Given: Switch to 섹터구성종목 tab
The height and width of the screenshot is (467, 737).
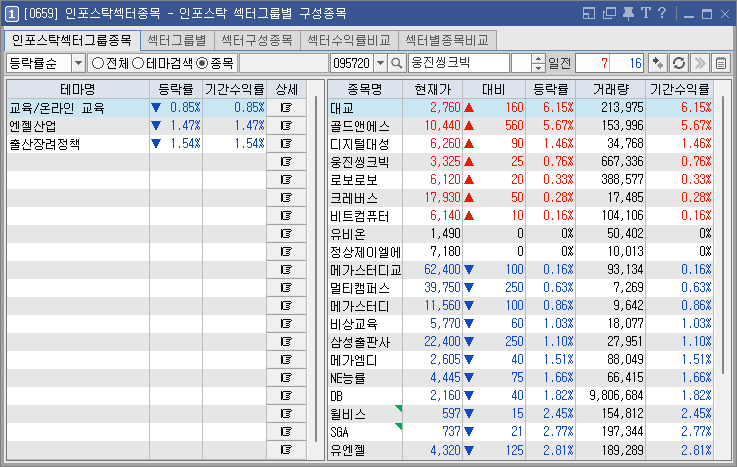Looking at the screenshot, I should tap(257, 40).
